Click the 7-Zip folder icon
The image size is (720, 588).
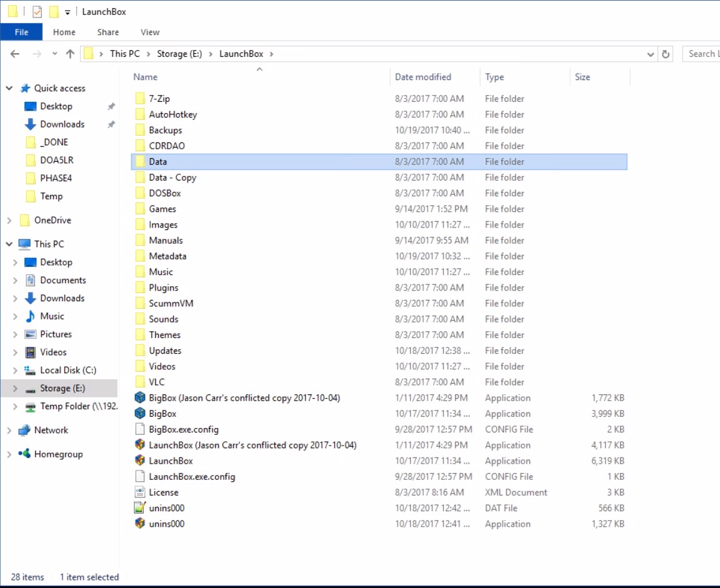click(x=140, y=98)
